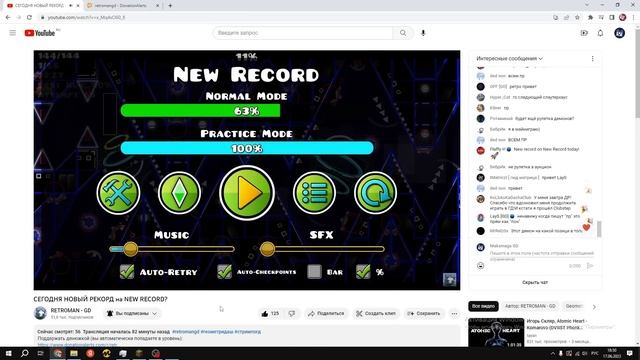The height and width of the screenshot is (360, 640).
Task: Open the browser extensions puzzle icon
Action: tap(590, 18)
